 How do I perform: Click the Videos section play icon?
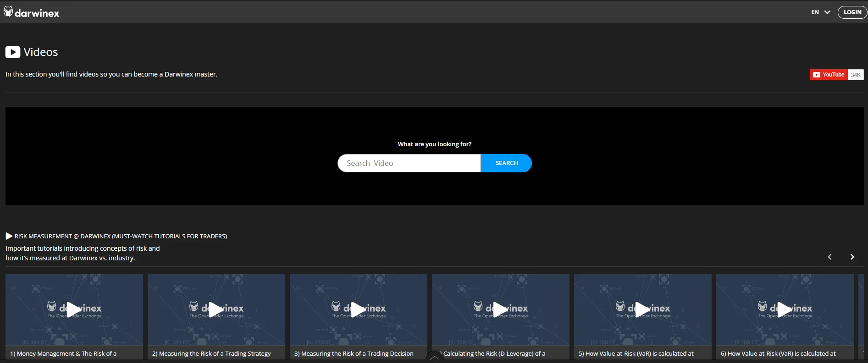[x=12, y=52]
